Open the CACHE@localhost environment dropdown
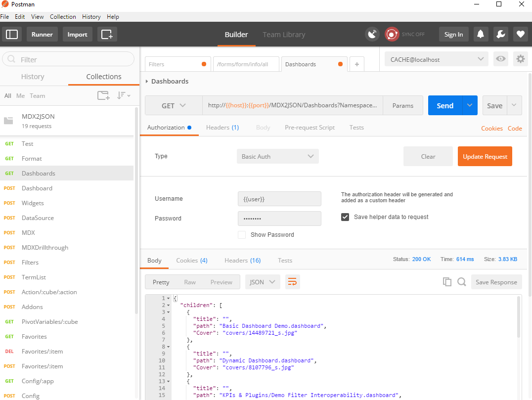This screenshot has height=400, width=532. pos(436,59)
